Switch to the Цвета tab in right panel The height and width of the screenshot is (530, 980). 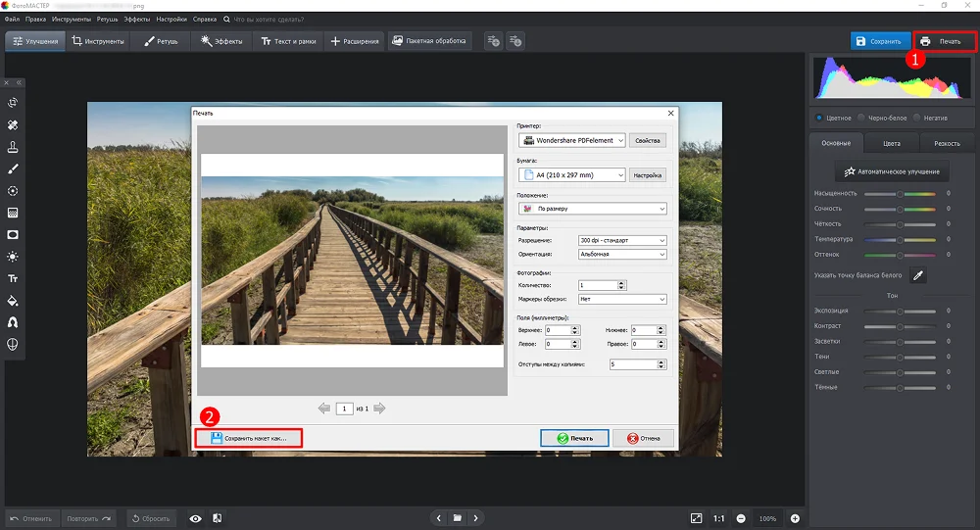pyautogui.click(x=891, y=143)
